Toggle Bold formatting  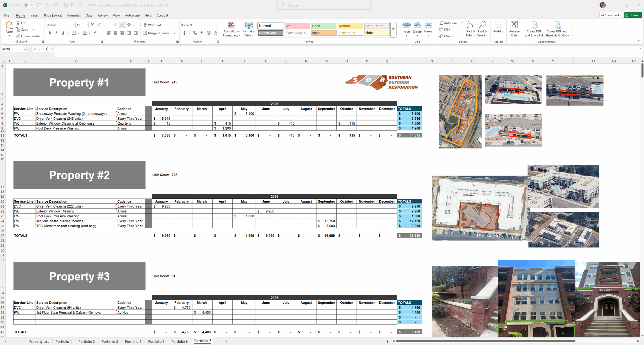pos(50,33)
